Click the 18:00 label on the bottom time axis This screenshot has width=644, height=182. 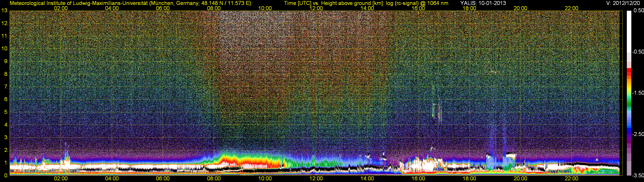pyautogui.click(x=469, y=179)
